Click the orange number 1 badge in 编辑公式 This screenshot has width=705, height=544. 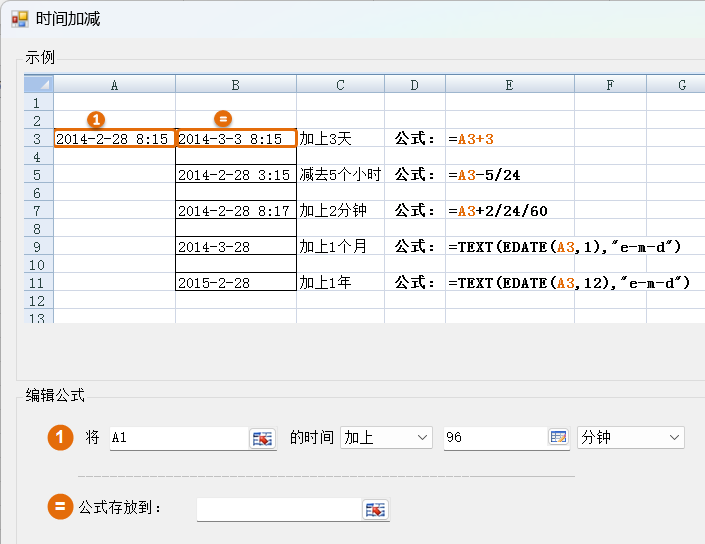pos(61,438)
